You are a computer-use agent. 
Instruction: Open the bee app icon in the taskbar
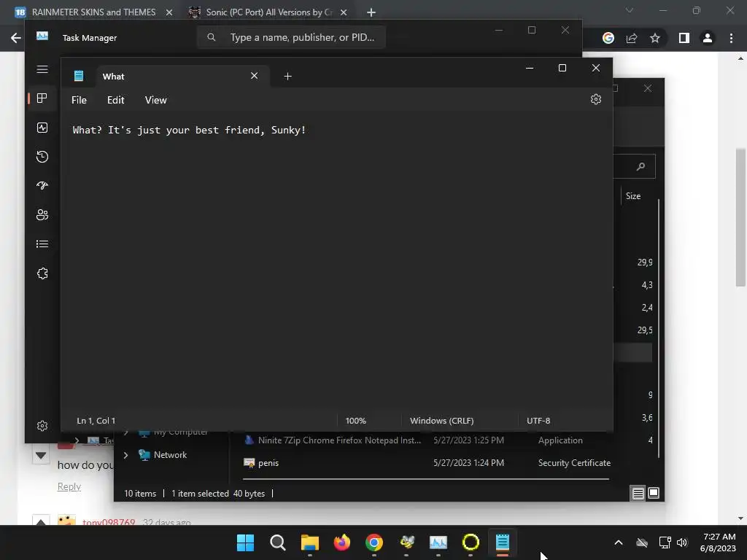point(406,542)
